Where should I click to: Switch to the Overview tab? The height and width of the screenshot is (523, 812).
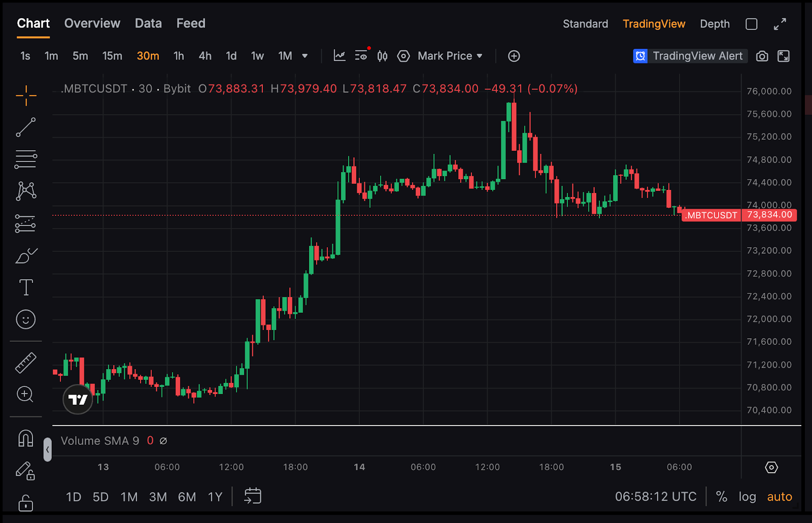[x=92, y=23]
